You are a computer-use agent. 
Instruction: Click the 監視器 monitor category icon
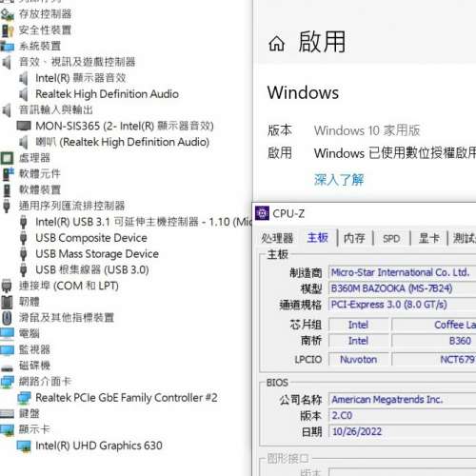(7, 349)
